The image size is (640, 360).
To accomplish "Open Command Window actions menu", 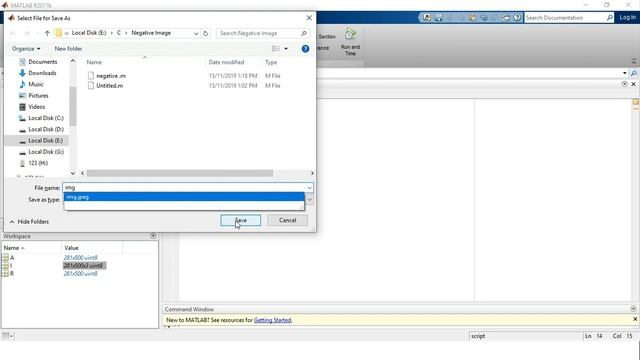I will pyautogui.click(x=633, y=309).
